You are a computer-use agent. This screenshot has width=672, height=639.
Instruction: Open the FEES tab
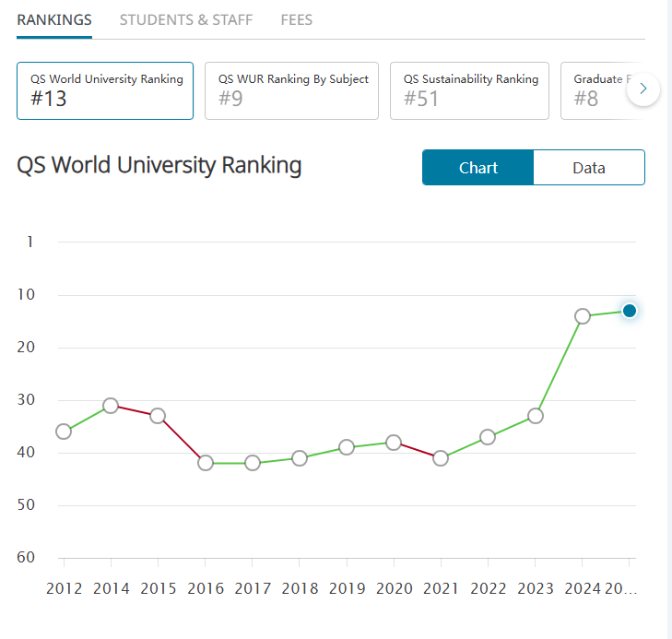point(297,20)
